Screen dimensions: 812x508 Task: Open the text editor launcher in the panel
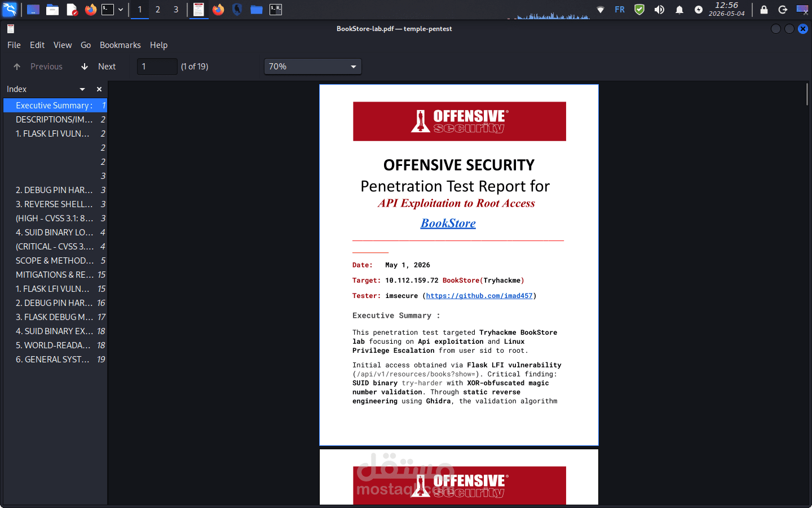(72, 10)
